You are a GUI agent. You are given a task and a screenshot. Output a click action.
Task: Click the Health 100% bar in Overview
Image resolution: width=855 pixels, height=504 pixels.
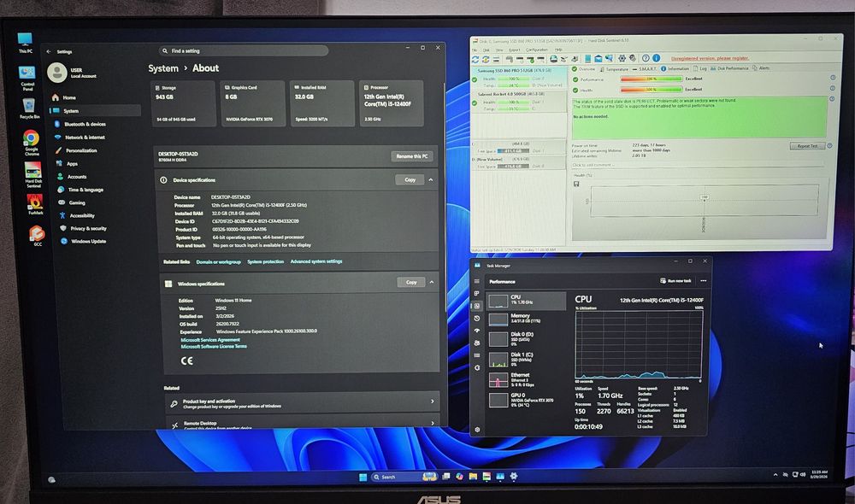point(651,90)
